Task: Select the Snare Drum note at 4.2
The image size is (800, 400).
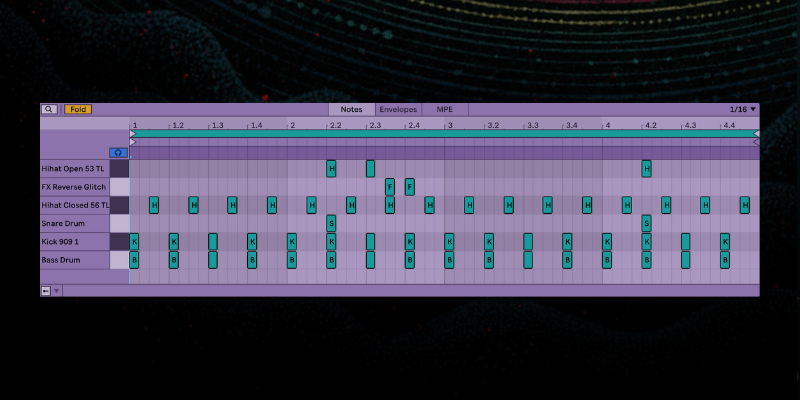Action: tap(647, 223)
